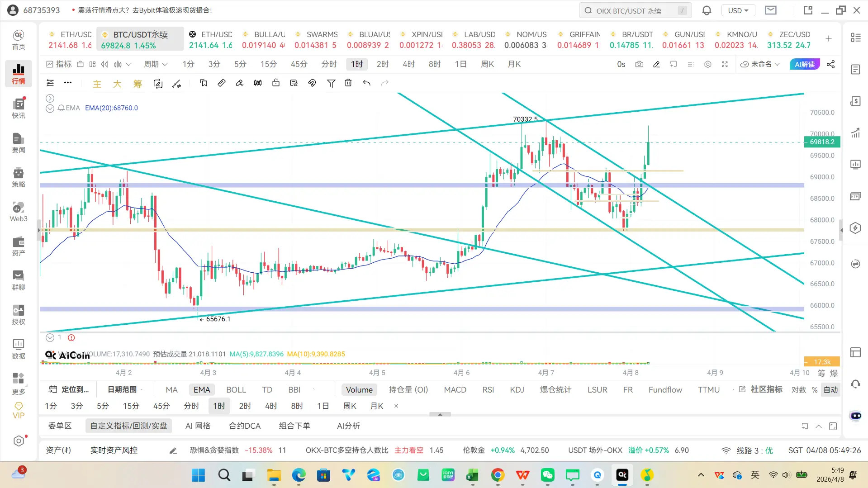
Task: Open WeChat from the taskbar
Action: (x=547, y=475)
